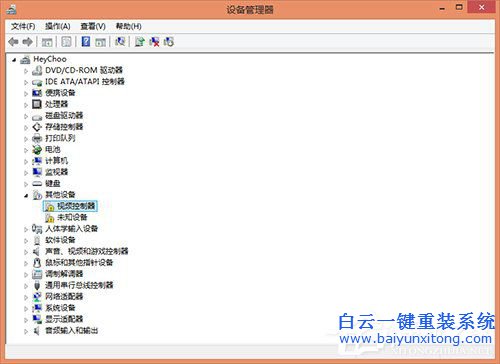Close the 设备管理器 window

click(x=481, y=7)
